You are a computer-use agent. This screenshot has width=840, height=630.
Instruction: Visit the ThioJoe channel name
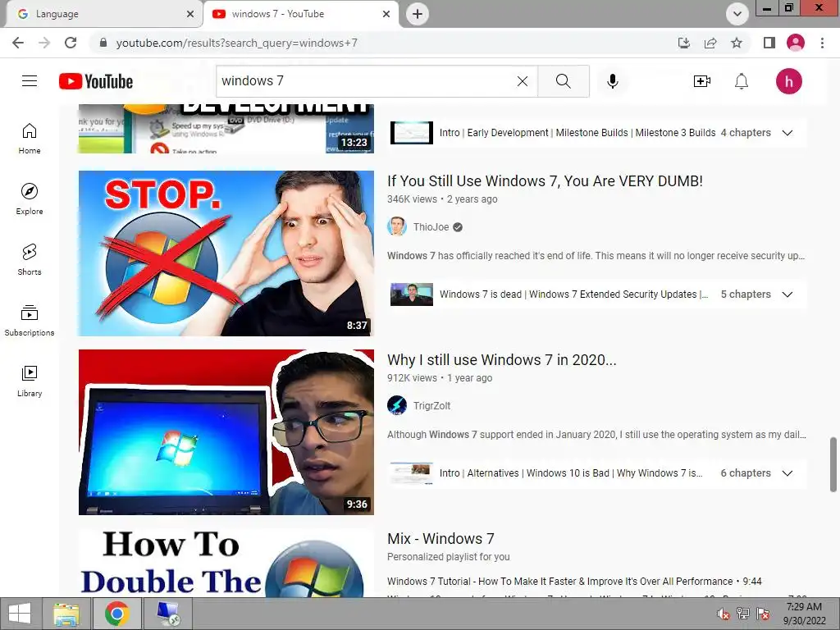431,227
